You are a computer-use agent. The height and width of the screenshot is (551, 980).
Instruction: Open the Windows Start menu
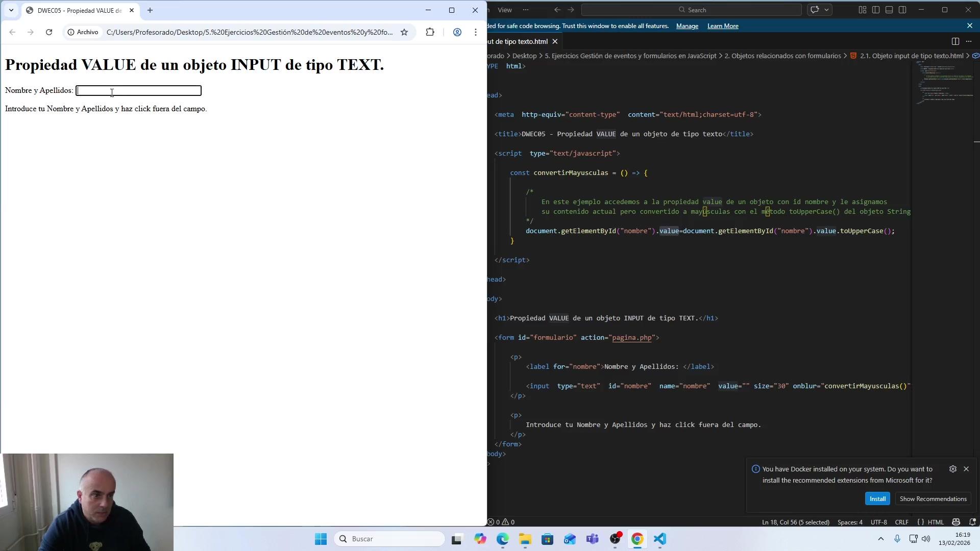(321, 539)
